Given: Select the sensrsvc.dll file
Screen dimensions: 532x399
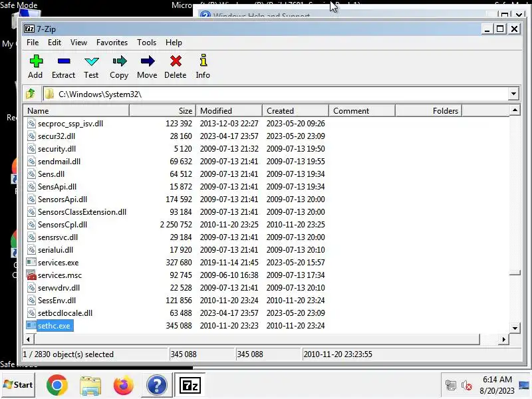Looking at the screenshot, I should pos(58,237).
